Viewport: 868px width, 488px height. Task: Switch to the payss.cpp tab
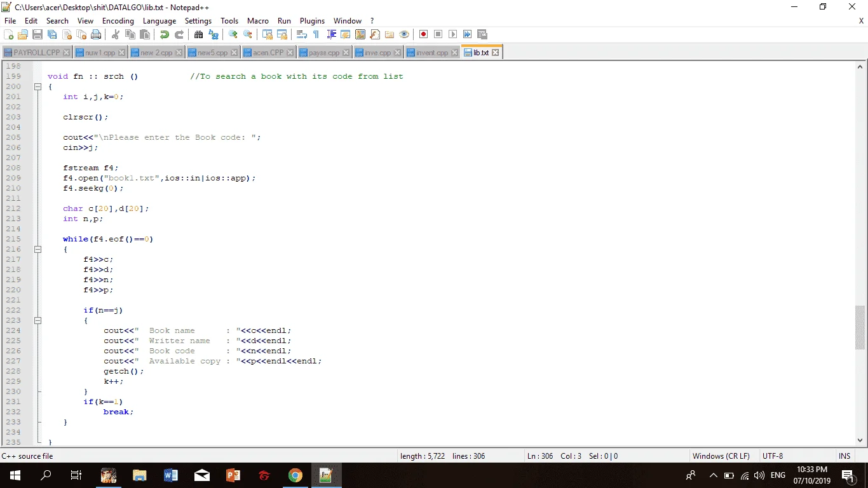point(324,53)
